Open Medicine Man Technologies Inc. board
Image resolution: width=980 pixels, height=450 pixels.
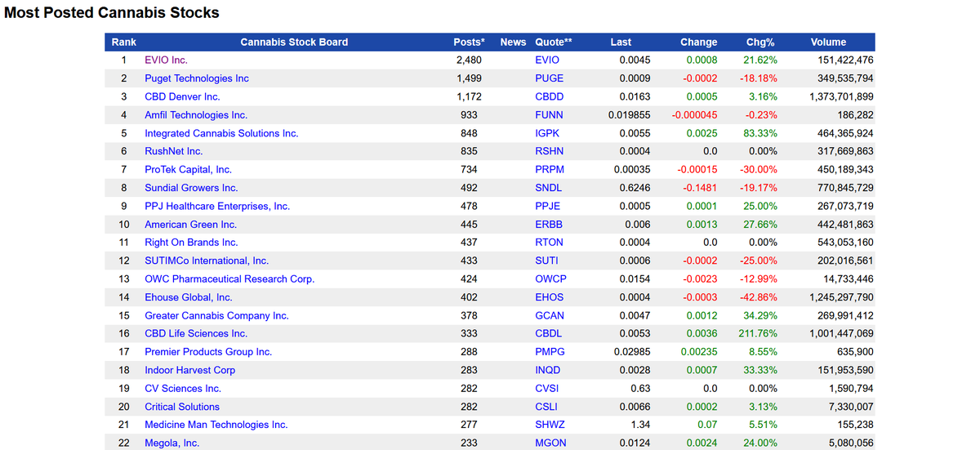[x=216, y=425]
